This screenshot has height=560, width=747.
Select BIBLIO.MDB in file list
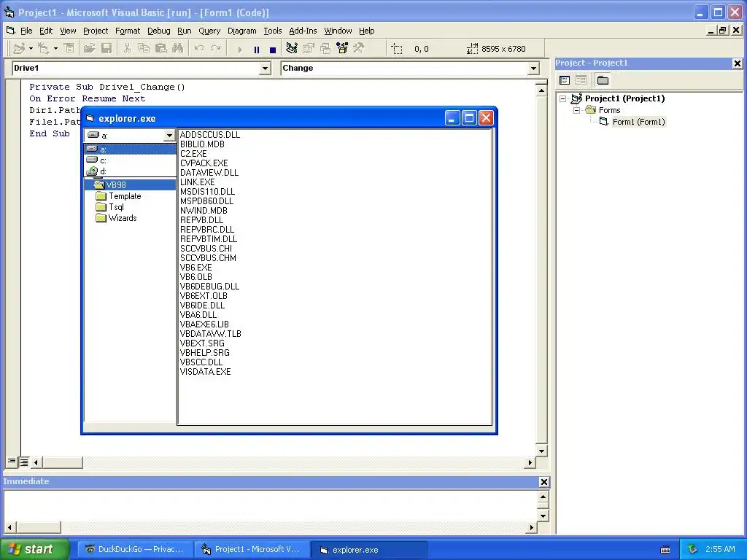(x=202, y=144)
